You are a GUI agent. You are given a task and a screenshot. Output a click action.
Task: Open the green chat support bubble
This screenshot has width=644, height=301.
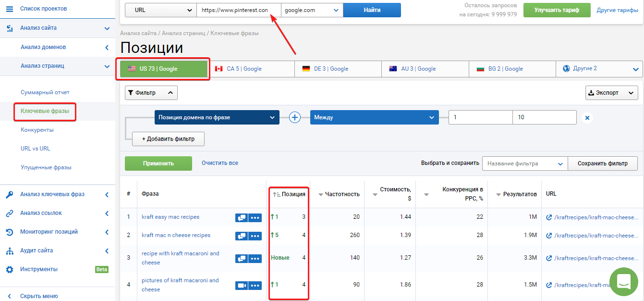coord(623,282)
